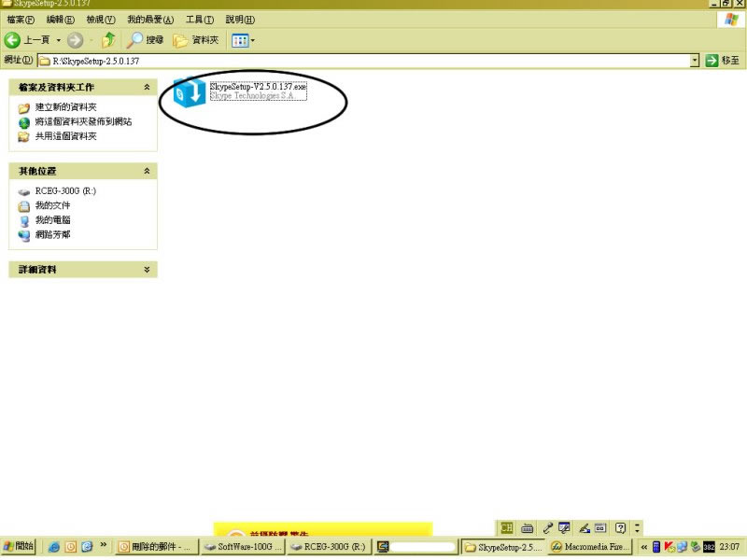Click 將這個資料夾發佈到網站 link
This screenshot has width=747, height=560.
coord(83,122)
